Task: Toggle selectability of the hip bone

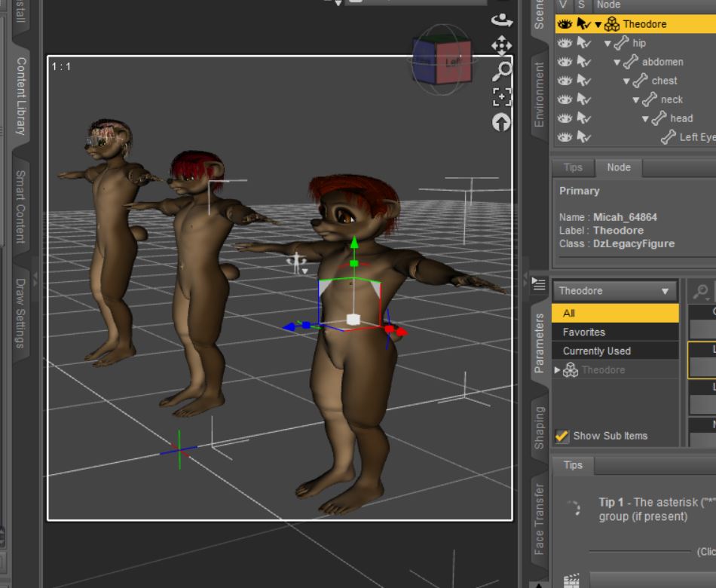Action: [583, 43]
